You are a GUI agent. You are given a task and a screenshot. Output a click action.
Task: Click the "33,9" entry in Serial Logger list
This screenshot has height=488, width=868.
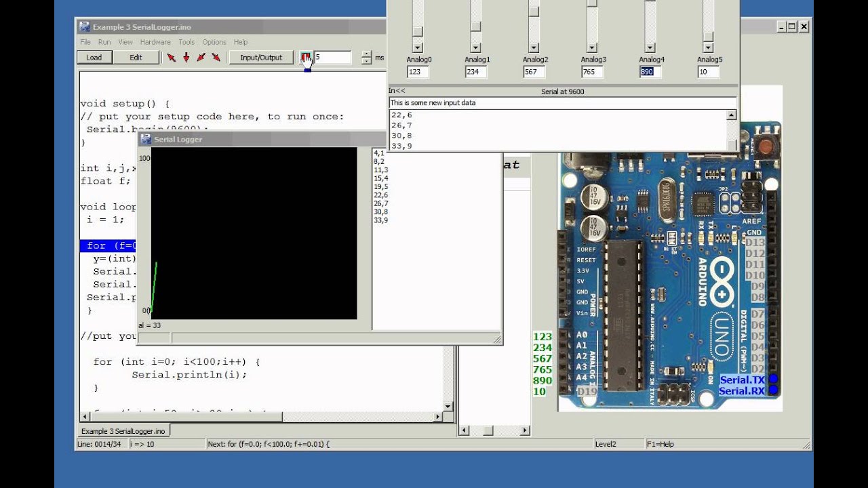380,220
